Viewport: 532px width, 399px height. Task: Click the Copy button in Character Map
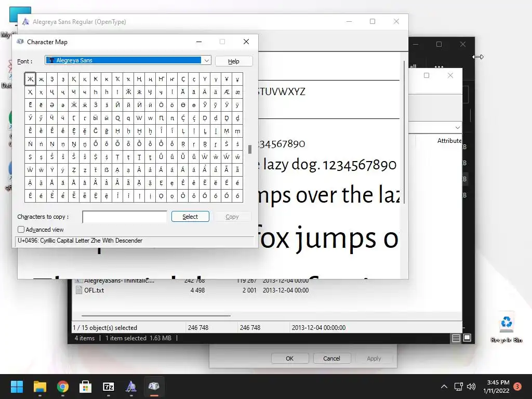232,217
